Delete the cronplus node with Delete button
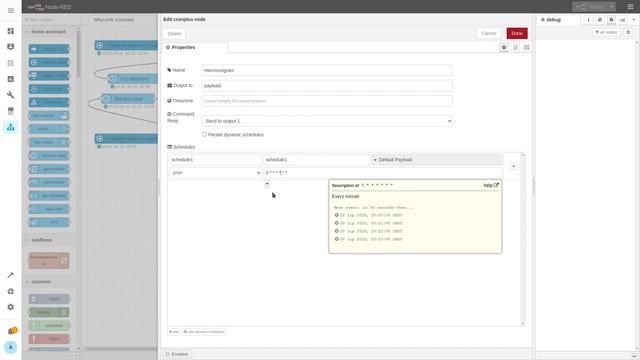Screen dimensions: 640x360 click(174, 33)
